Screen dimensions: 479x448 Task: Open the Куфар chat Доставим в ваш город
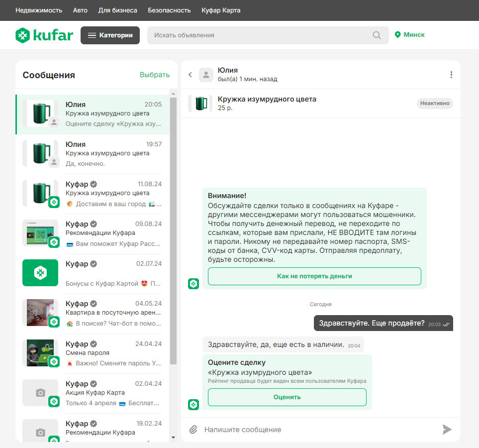[x=93, y=194]
